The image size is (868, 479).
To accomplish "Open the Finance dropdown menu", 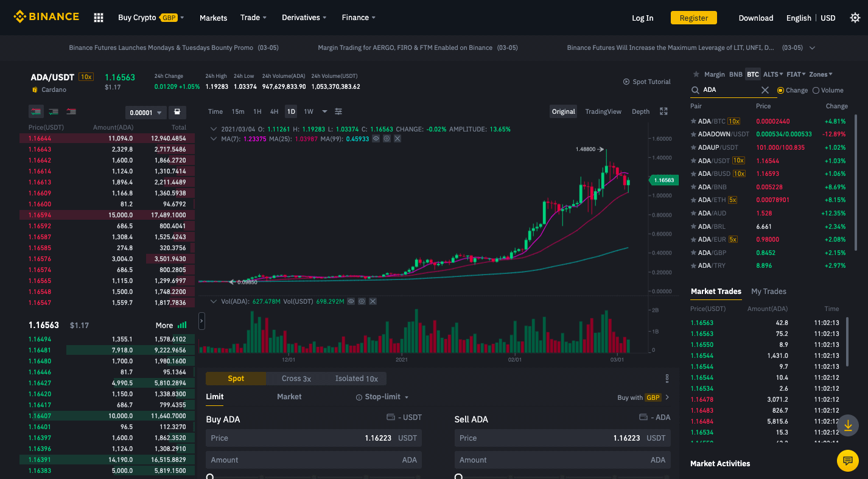I will [359, 18].
